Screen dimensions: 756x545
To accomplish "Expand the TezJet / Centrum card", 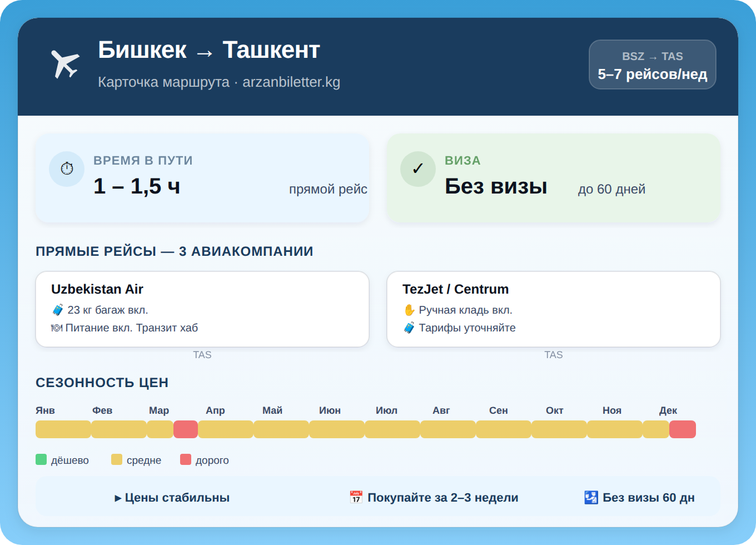I will (554, 309).
